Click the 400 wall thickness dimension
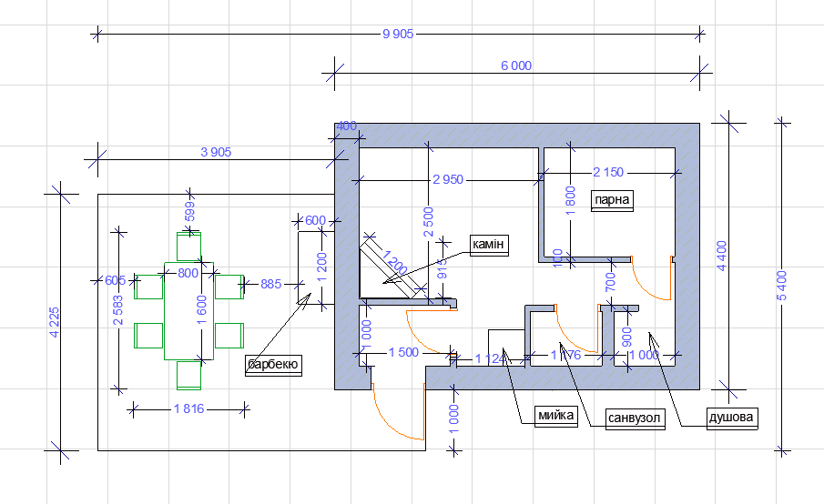Screen dimensions: 824x504 pos(346,126)
